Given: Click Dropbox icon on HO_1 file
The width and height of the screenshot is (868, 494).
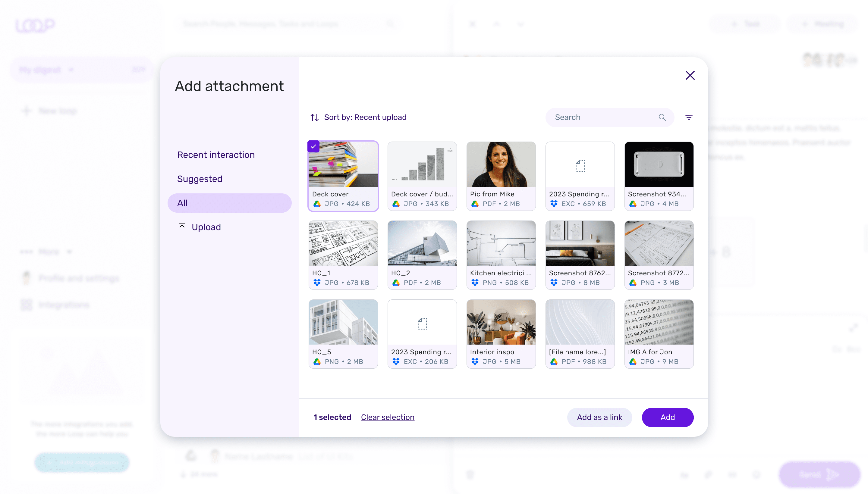Looking at the screenshot, I should click(317, 283).
